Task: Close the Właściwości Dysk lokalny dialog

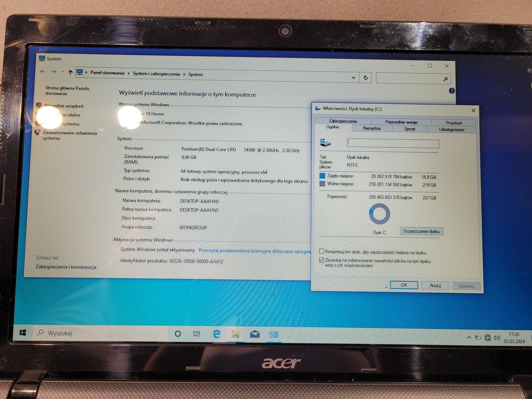Action: click(x=473, y=110)
